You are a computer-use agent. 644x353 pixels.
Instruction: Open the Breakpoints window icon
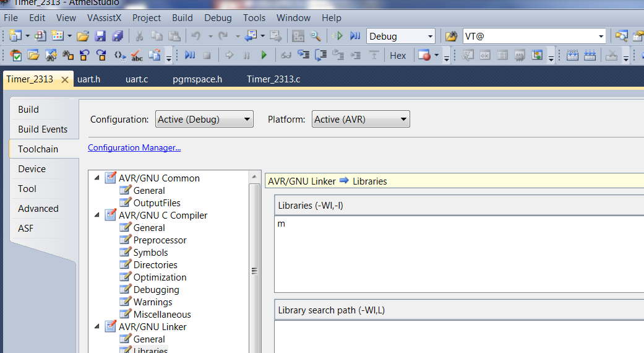(x=424, y=55)
